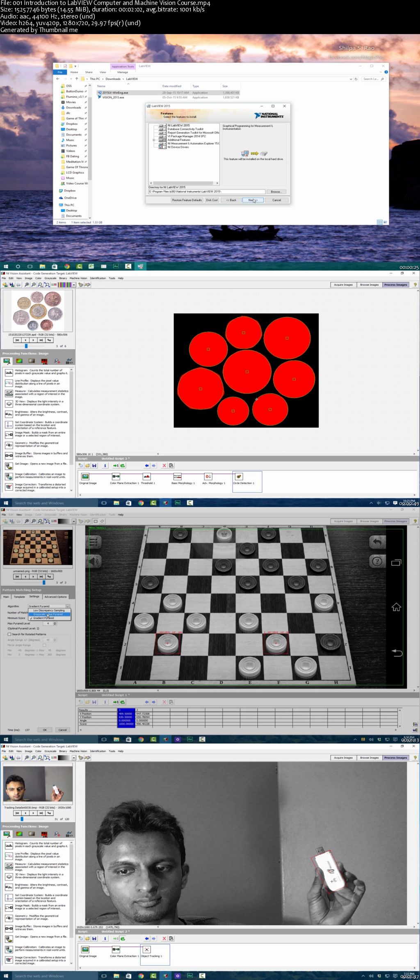Select Basic Morphology 1 script step
This screenshot has height=980, width=420.
[177, 476]
